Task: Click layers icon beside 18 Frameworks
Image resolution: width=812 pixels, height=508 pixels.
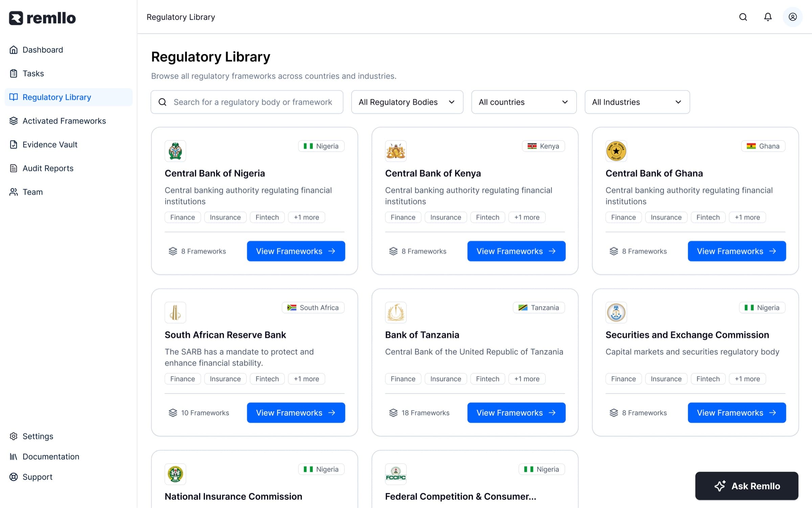Action: pos(393,413)
